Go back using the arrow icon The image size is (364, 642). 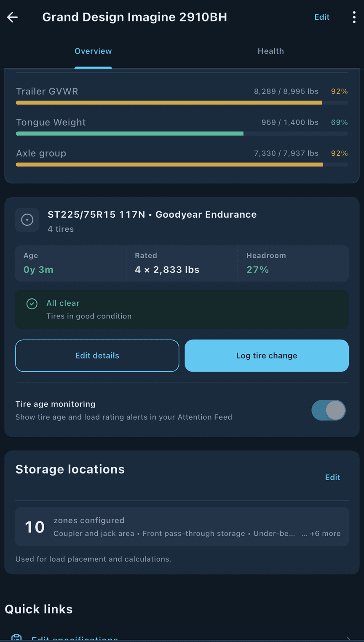[13, 17]
